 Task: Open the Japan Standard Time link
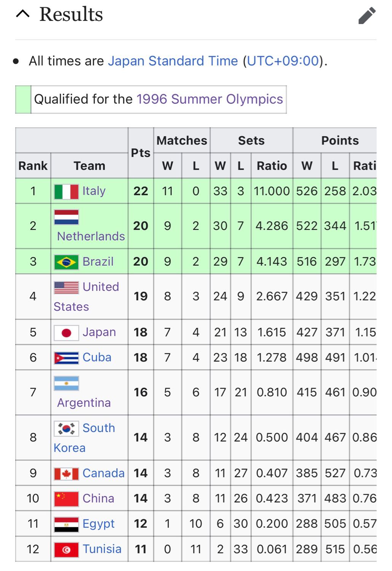[173, 61]
